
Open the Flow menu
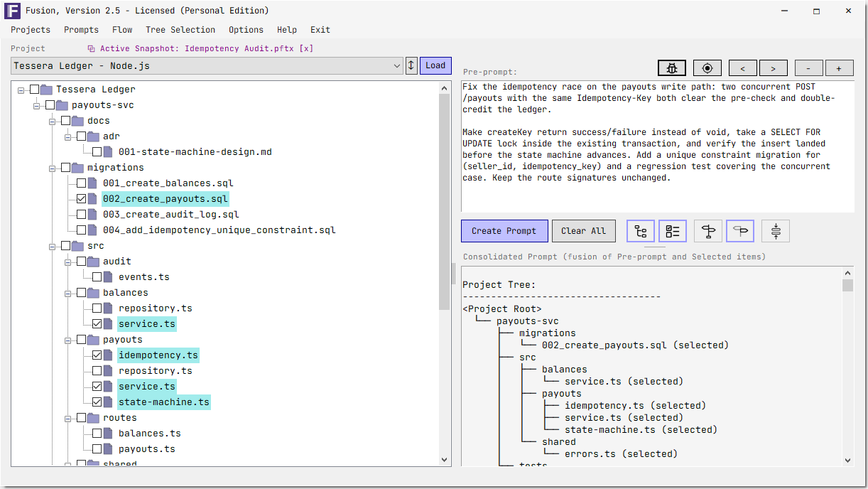tap(122, 30)
